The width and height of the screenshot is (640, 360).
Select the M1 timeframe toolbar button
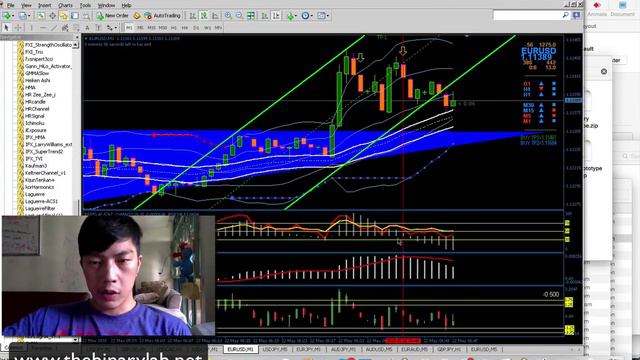pos(129,27)
